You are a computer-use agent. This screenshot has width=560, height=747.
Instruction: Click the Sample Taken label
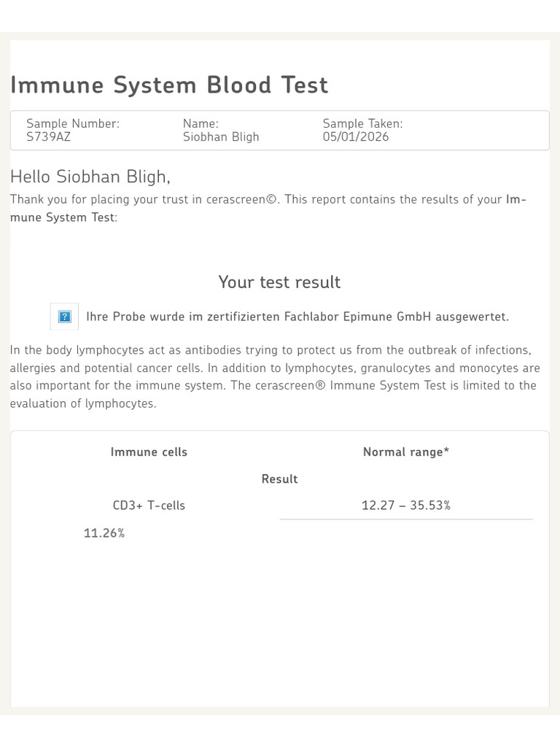coord(362,124)
